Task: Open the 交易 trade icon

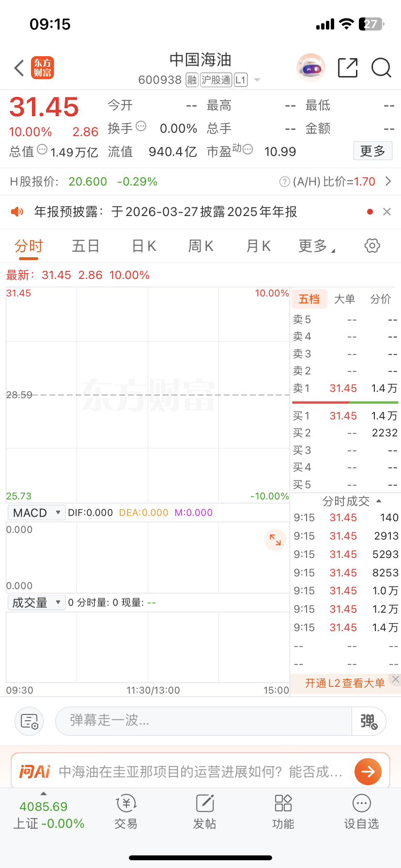Action: point(126,812)
